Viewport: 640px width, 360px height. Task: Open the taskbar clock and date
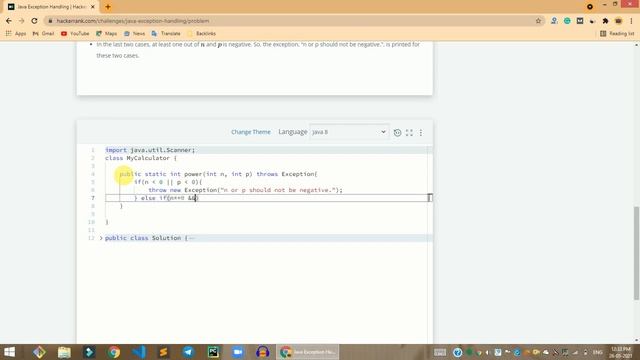point(621,352)
